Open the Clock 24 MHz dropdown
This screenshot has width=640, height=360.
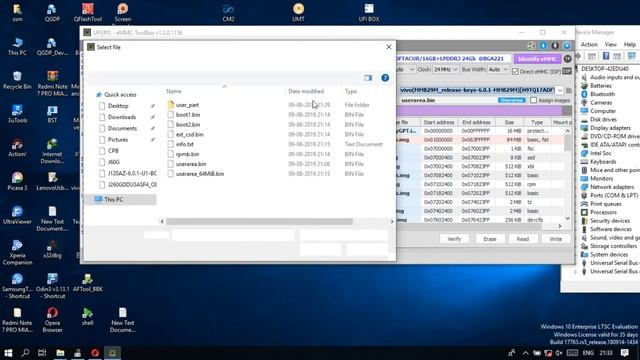pyautogui.click(x=445, y=70)
